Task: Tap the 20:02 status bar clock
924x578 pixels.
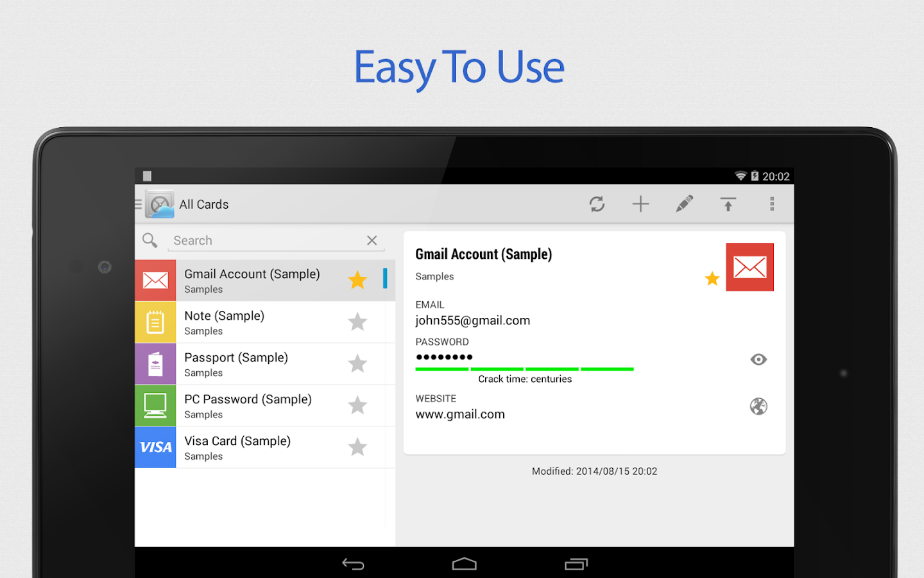Action: tap(776, 177)
